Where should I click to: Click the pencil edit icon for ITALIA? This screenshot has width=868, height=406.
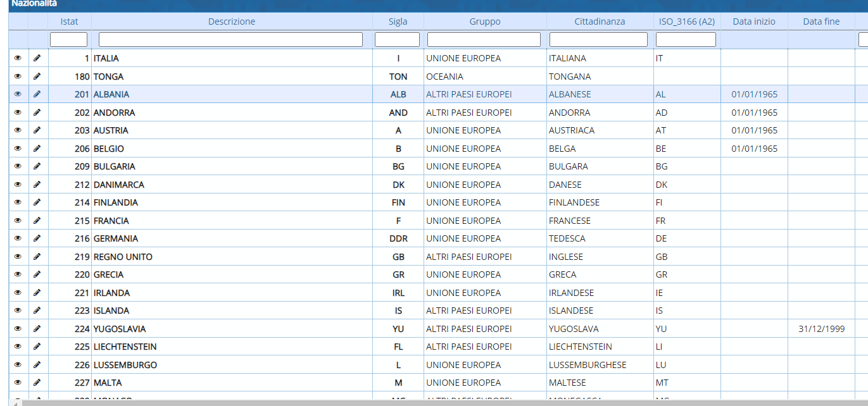(x=37, y=58)
